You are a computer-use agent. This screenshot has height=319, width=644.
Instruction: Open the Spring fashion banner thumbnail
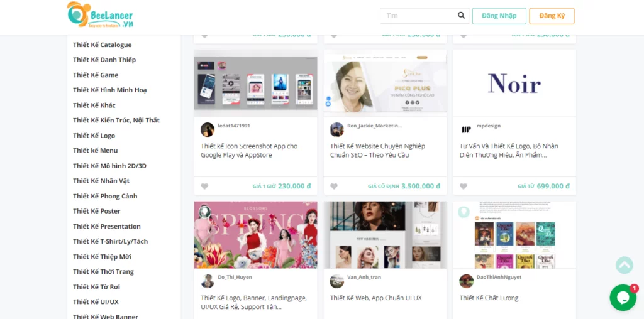pos(255,235)
